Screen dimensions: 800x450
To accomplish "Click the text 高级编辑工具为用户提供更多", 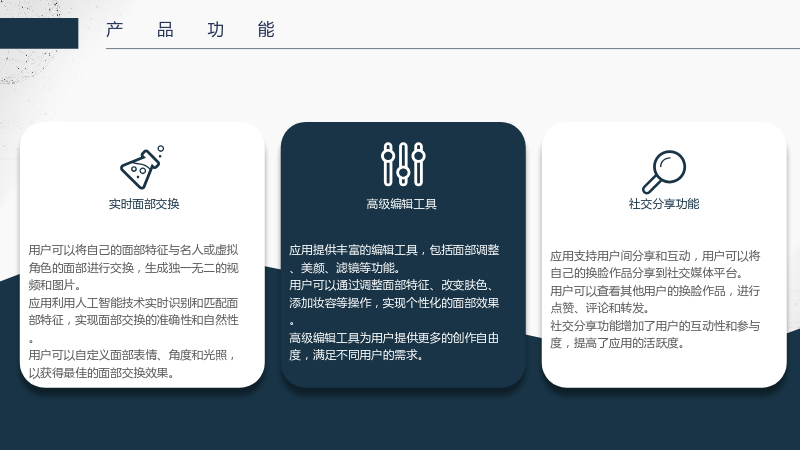I will point(394,346).
